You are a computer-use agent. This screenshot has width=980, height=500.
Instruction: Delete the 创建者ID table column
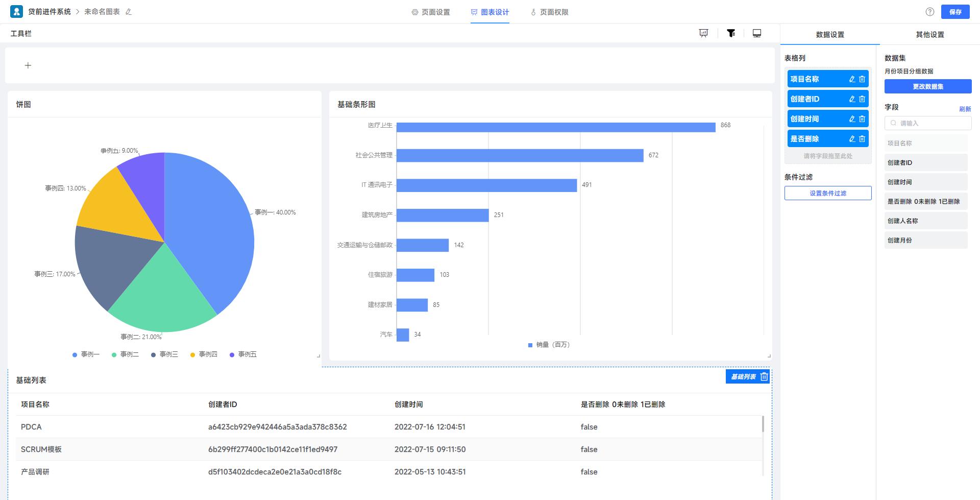click(x=862, y=99)
